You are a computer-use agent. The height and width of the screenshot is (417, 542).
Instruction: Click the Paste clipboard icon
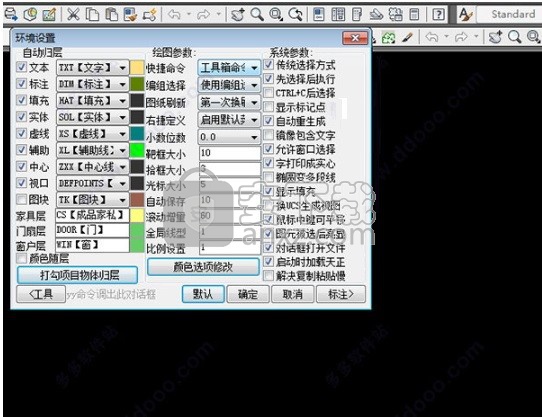111,15
